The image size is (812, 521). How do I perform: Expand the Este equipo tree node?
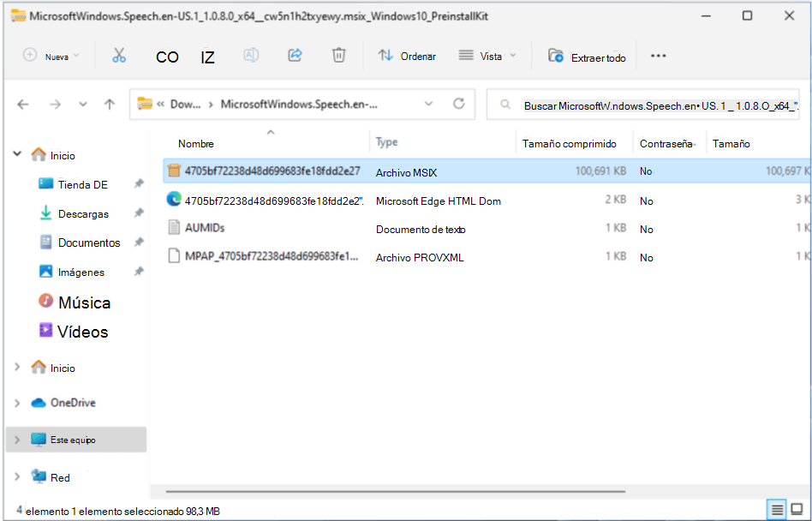click(17, 440)
